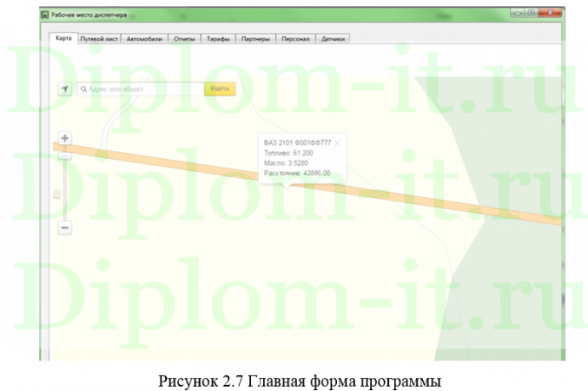
Task: Go to the Автомобили tab
Action: [x=144, y=39]
